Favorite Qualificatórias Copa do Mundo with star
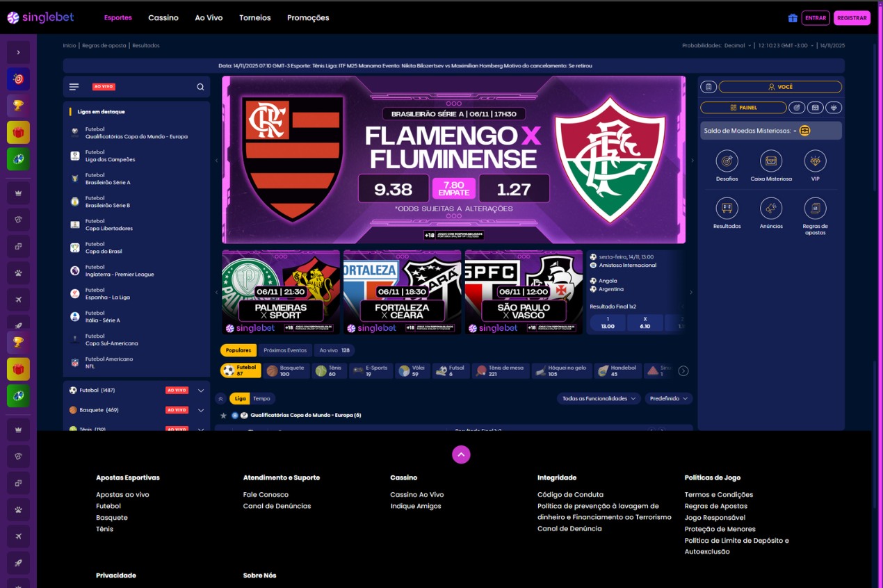 point(223,416)
